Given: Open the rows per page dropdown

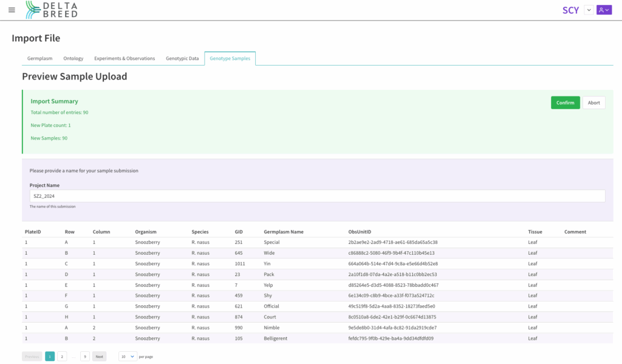Looking at the screenshot, I should [x=128, y=357].
